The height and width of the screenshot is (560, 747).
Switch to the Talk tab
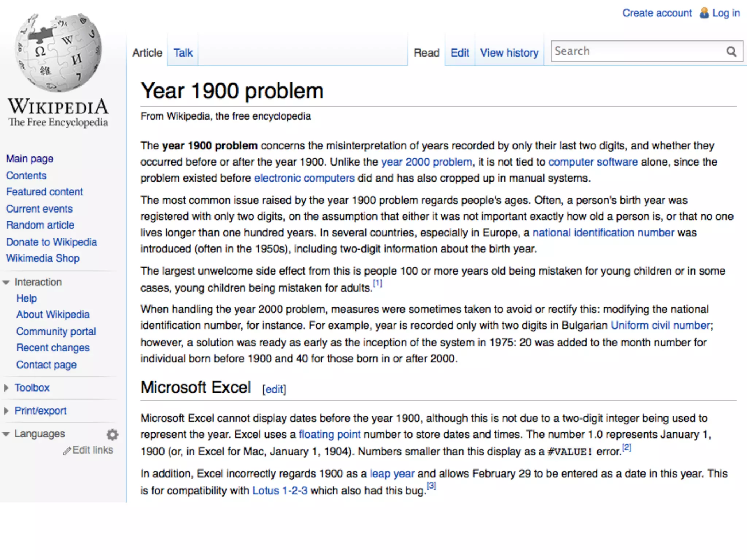(x=183, y=53)
